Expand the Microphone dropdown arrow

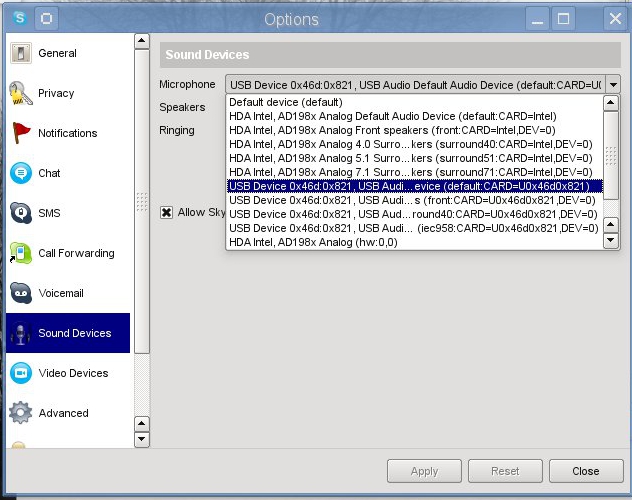click(x=613, y=85)
